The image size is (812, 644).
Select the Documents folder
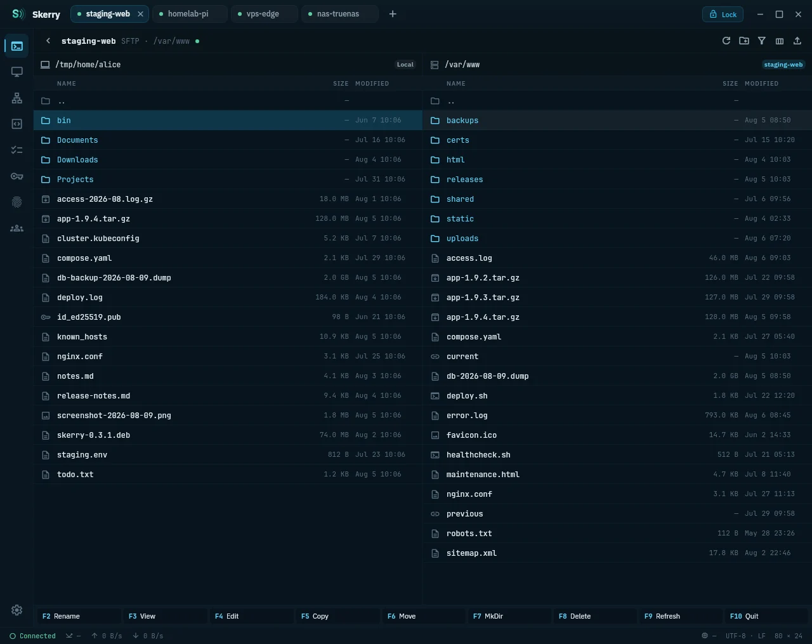pos(228,140)
